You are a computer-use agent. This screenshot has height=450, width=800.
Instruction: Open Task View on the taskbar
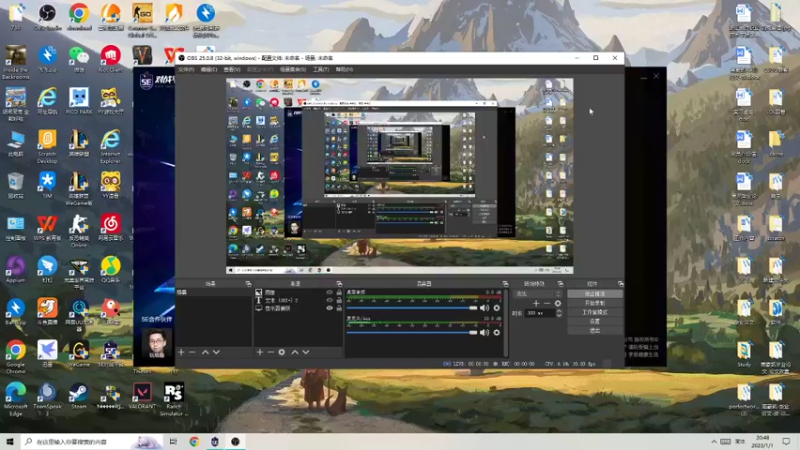point(173,441)
